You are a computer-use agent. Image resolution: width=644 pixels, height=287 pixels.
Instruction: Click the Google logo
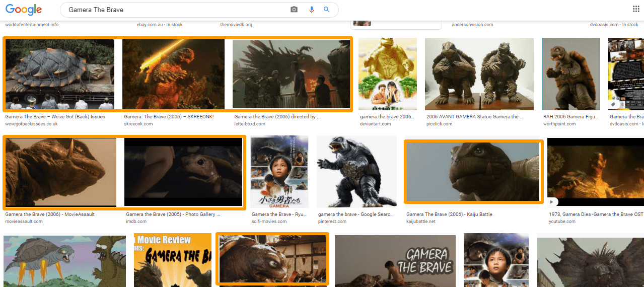point(23,10)
